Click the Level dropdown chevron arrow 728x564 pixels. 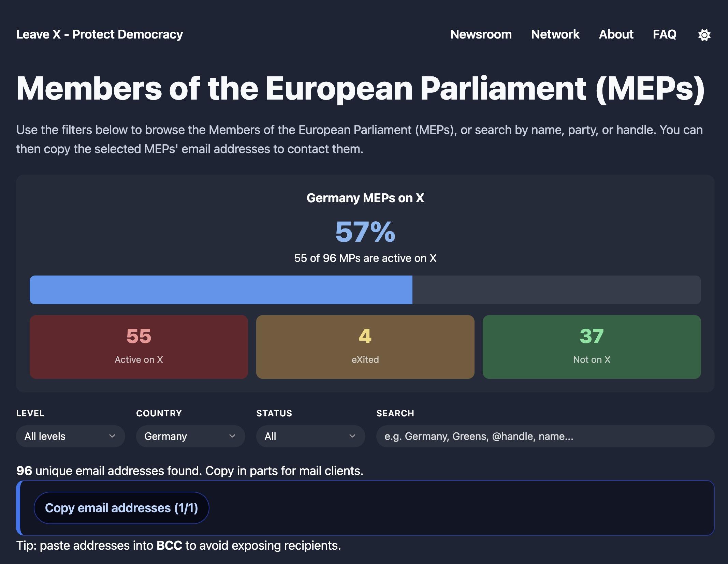coord(112,436)
